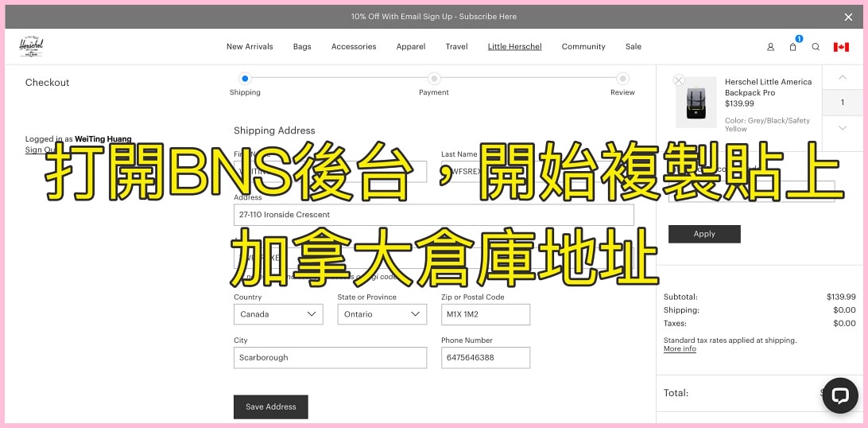
Task: Click the City field showing Scarborough
Action: tap(330, 358)
